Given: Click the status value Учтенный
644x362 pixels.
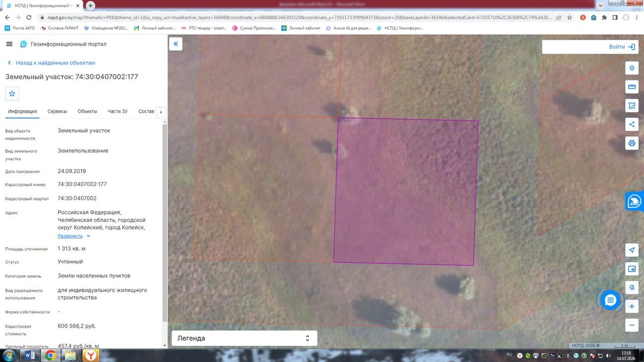Looking at the screenshot, I should 70,262.
